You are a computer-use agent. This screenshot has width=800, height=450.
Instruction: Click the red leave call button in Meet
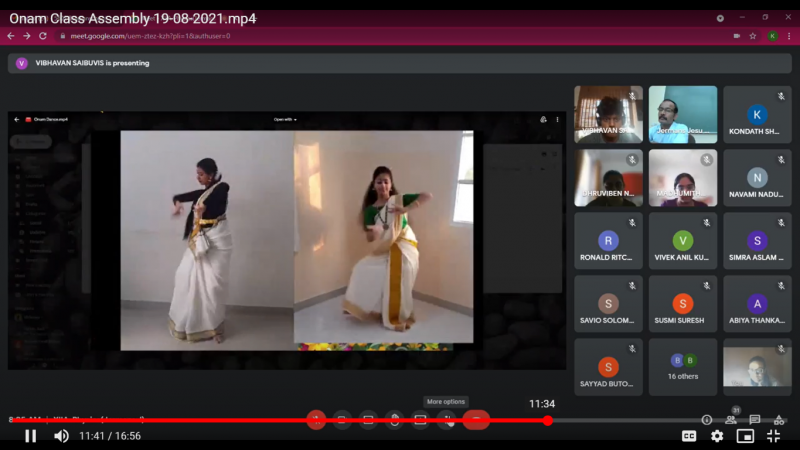476,420
